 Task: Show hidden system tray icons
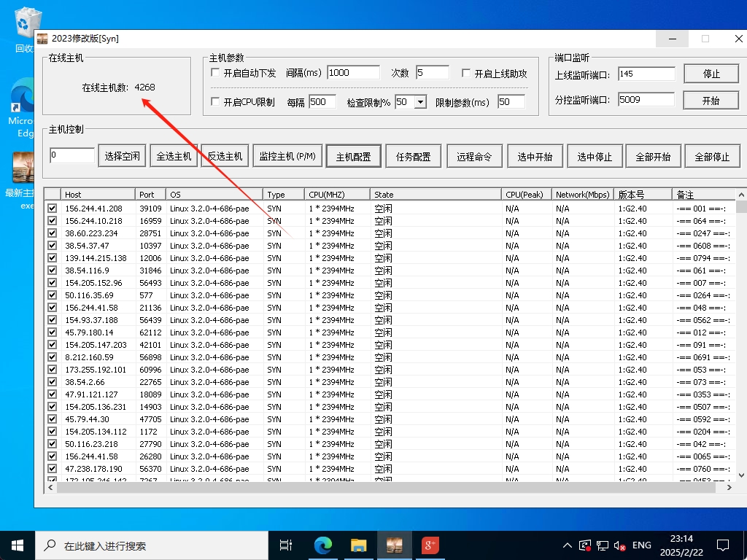click(568, 545)
